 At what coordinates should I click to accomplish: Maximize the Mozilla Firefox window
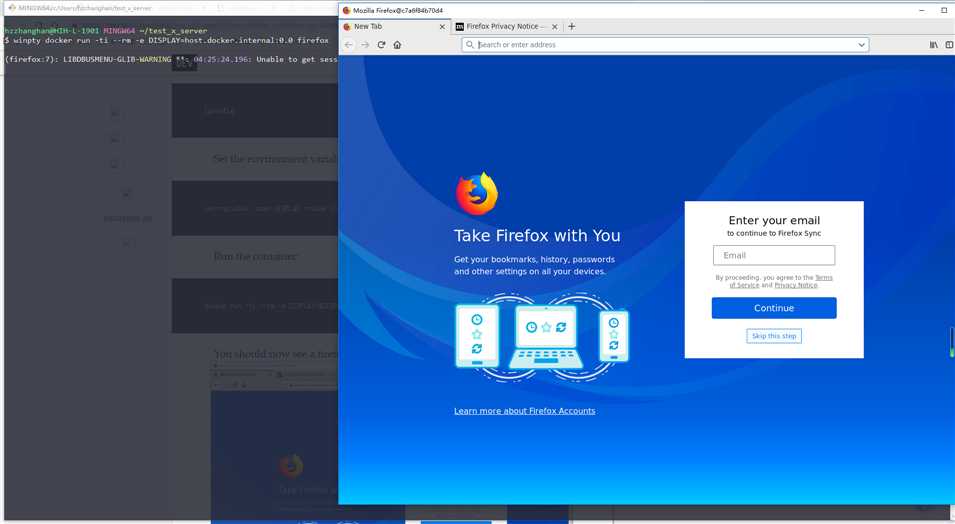pos(944,10)
